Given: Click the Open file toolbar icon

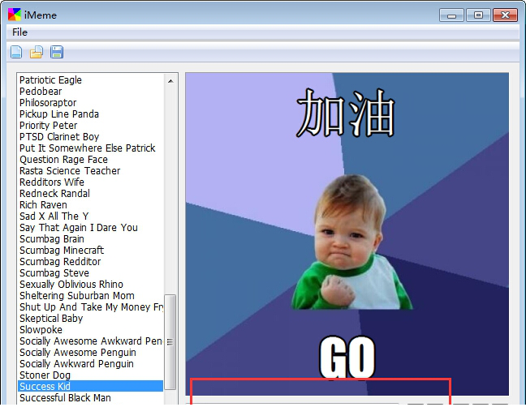Looking at the screenshot, I should point(37,52).
